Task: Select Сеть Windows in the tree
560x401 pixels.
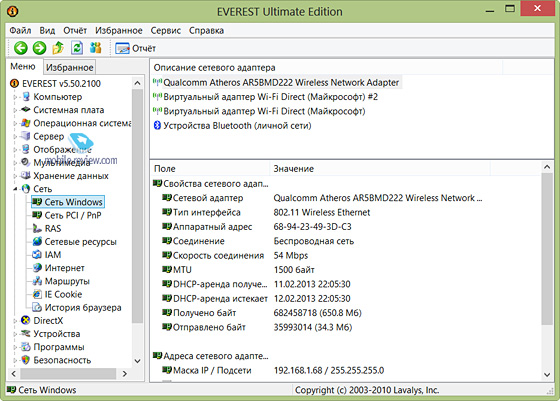Action: [68, 202]
